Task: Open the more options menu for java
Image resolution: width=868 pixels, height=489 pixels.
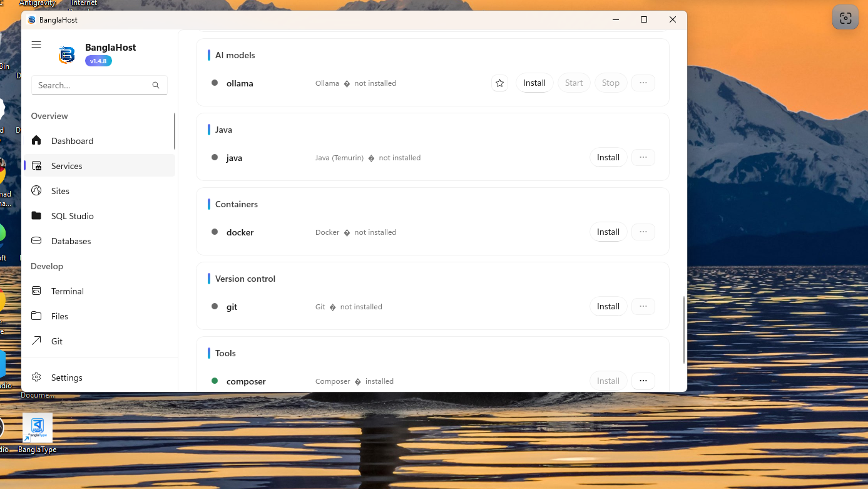Action: pyautogui.click(x=643, y=157)
